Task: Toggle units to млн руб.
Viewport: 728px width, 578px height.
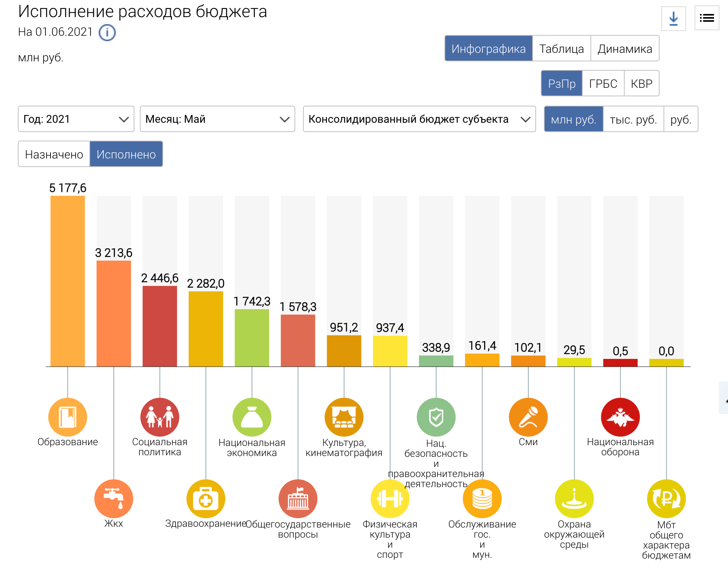Action: click(574, 119)
